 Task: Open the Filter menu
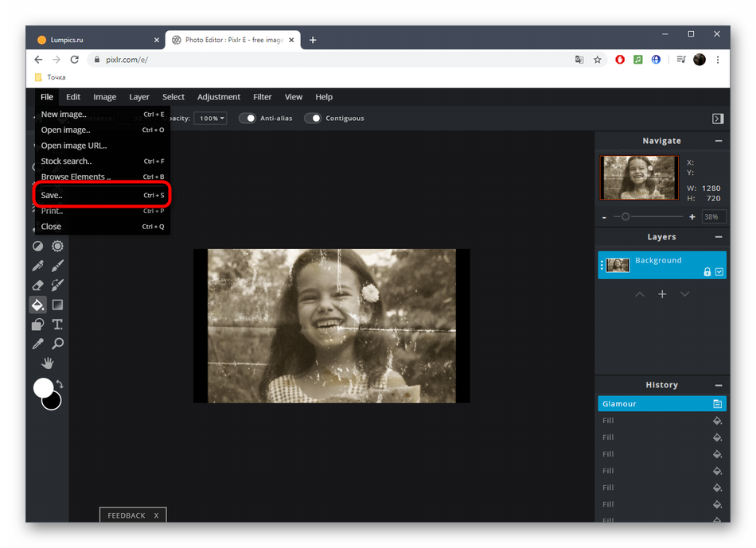coord(262,97)
